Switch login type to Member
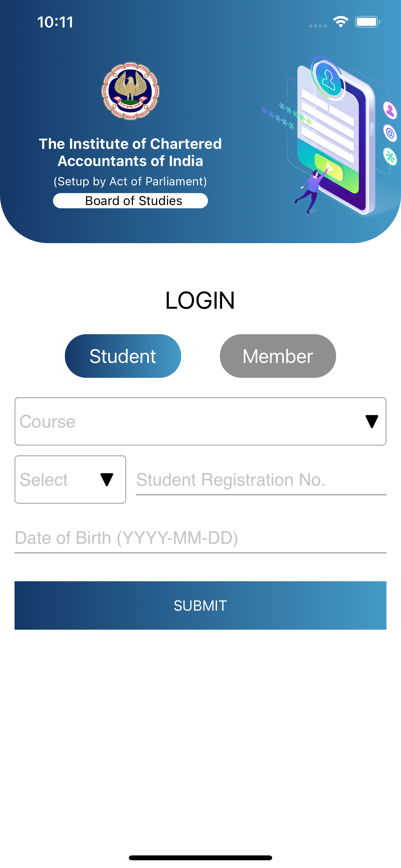 click(x=278, y=356)
